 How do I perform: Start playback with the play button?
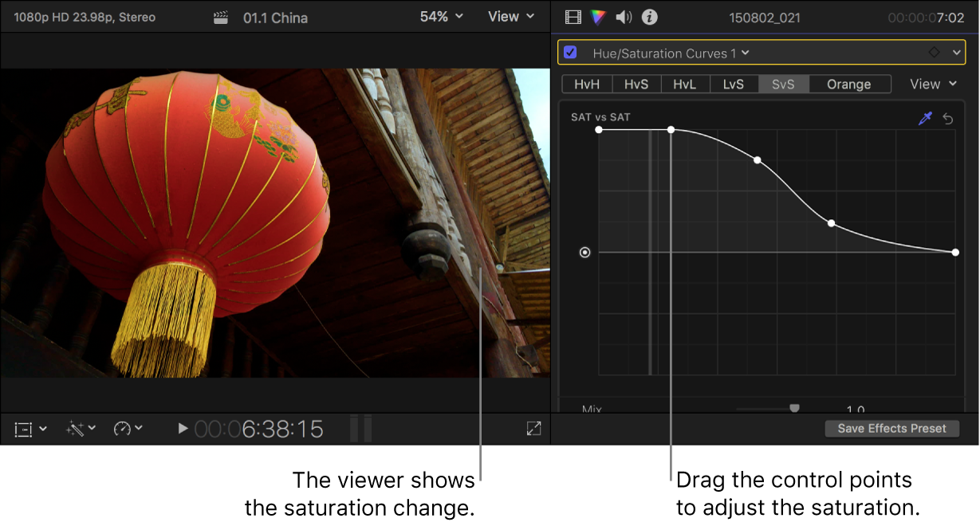183,428
